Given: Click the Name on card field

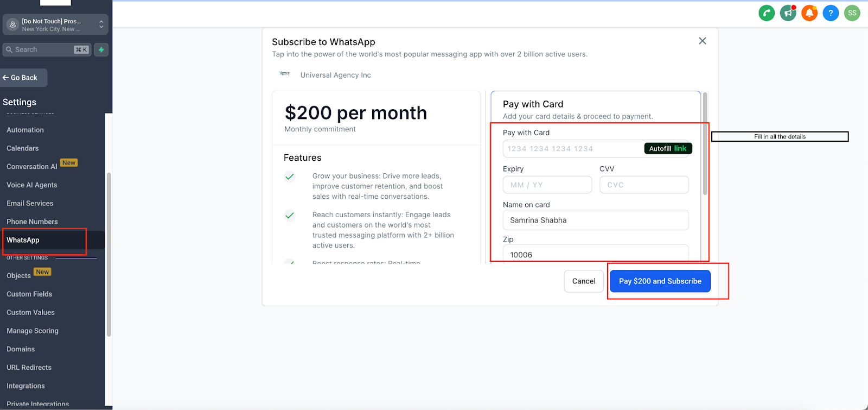Looking at the screenshot, I should pos(596,220).
